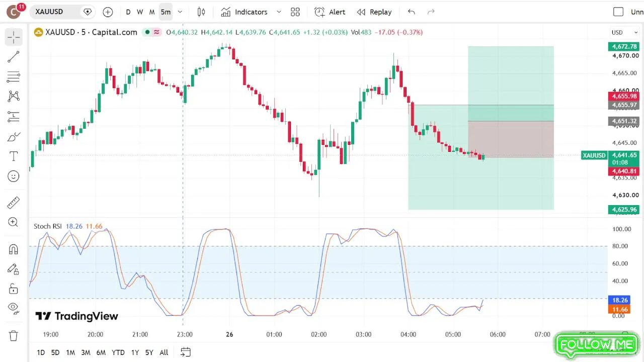Select the brush drawing tool

[14, 137]
